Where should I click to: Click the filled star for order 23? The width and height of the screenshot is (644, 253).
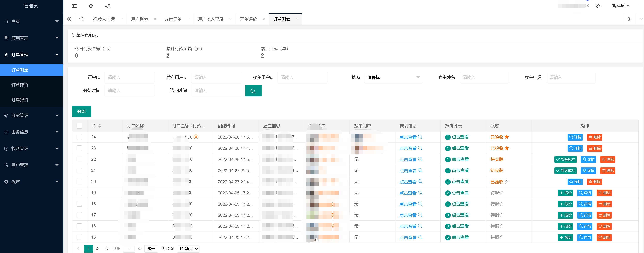(x=507, y=148)
